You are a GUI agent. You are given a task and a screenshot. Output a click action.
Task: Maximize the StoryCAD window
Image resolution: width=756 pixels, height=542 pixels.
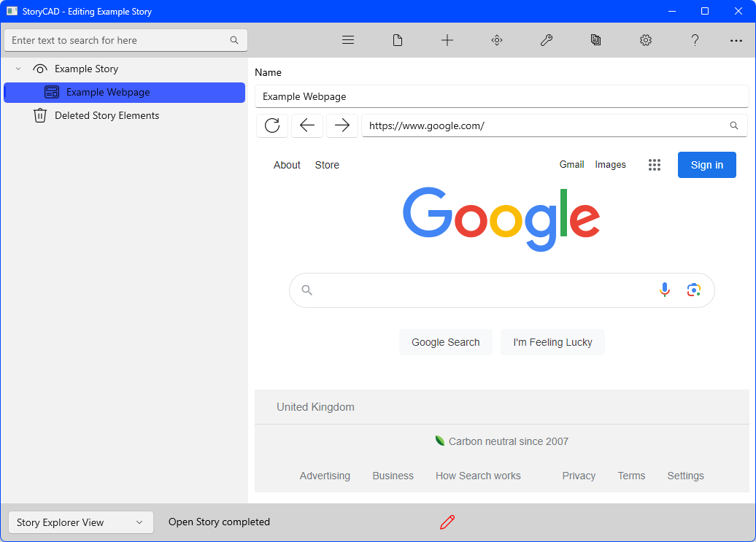click(705, 11)
